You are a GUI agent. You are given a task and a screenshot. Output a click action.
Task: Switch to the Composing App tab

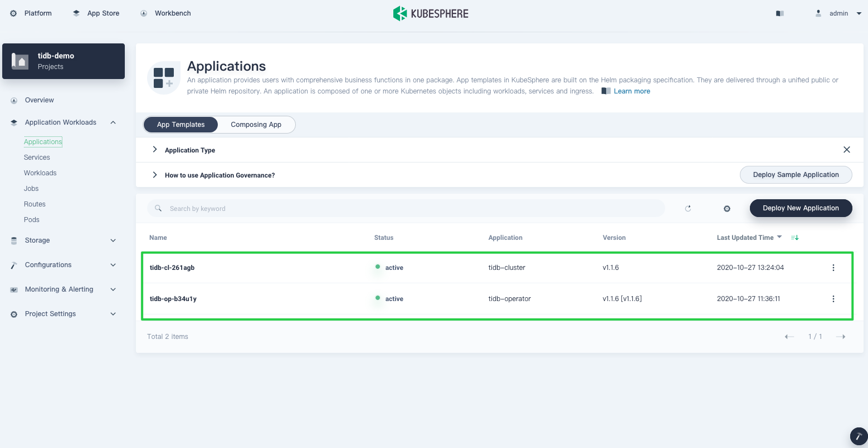pyautogui.click(x=256, y=124)
